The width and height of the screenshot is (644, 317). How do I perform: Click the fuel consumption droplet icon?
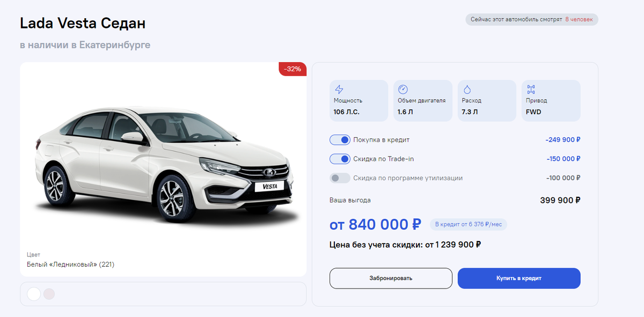tap(467, 90)
